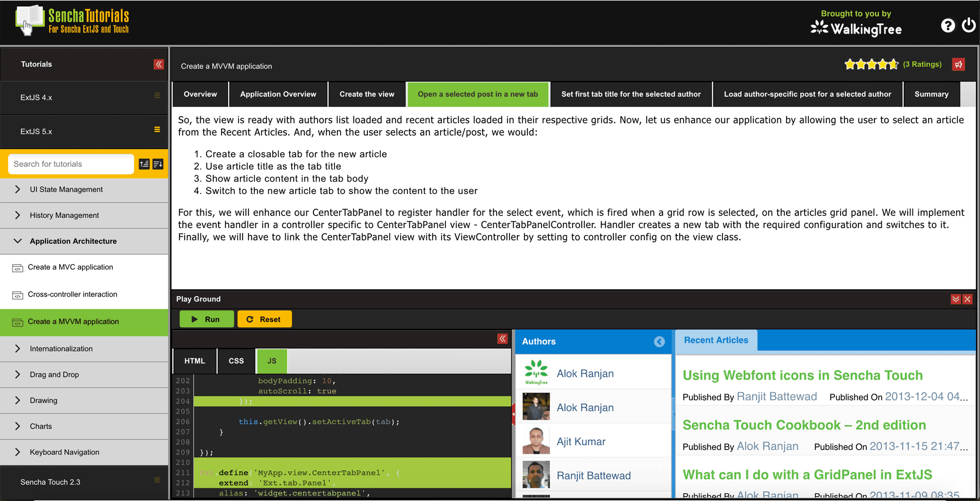Maximize the Play Ground panel
The height and width of the screenshot is (501, 980).
[967, 299]
